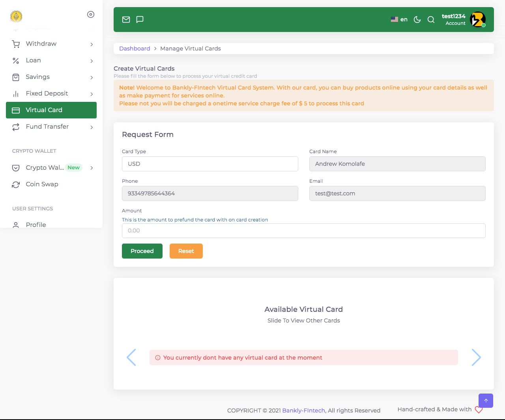Toggle the sidebar pin circle icon
The height and width of the screenshot is (420, 505).
click(91, 15)
